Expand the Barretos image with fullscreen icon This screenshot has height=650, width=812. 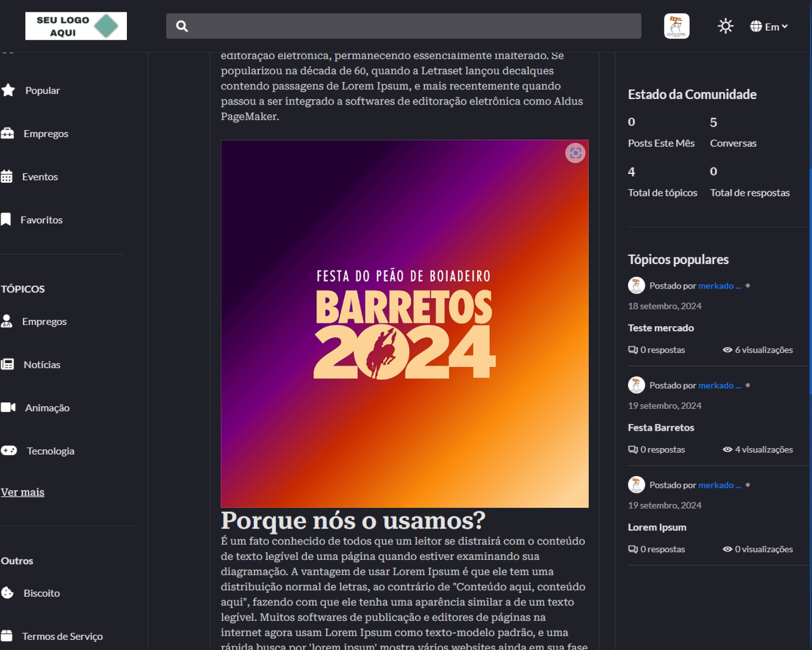[575, 153]
